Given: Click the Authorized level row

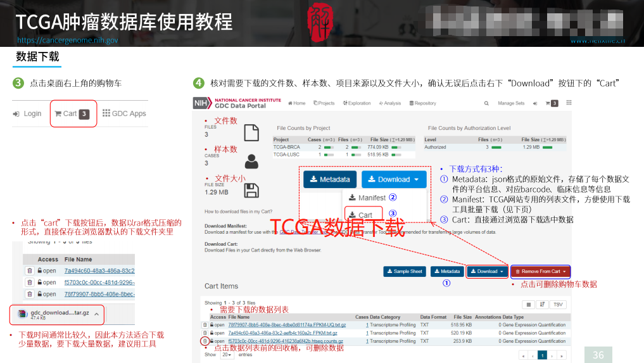Looking at the screenshot, I should coord(495,147).
